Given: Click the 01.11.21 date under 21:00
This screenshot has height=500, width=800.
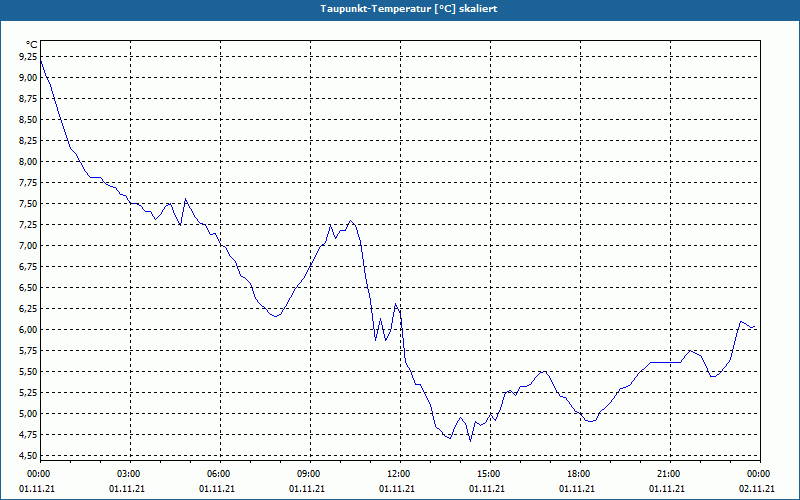Looking at the screenshot, I should [x=667, y=489].
